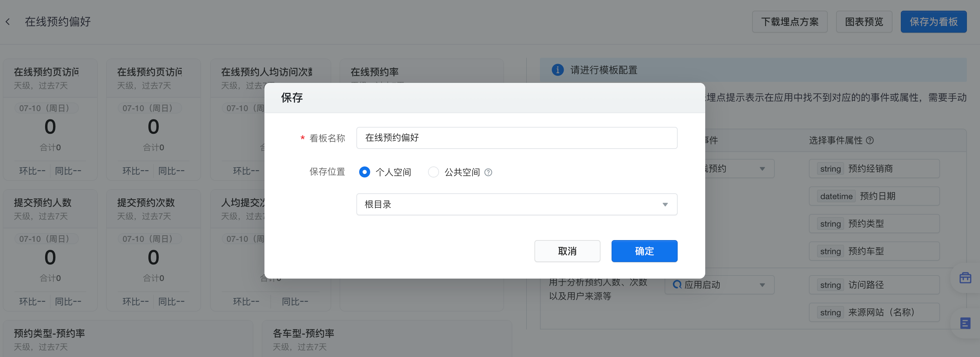
Task: Click 保存为看板 button in header
Action: (x=933, y=22)
